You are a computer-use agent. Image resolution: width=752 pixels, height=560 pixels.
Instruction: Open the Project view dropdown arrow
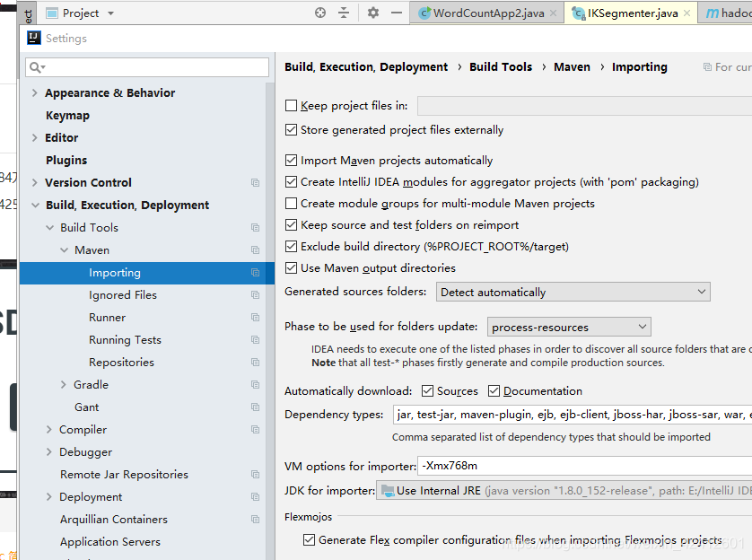click(x=110, y=13)
